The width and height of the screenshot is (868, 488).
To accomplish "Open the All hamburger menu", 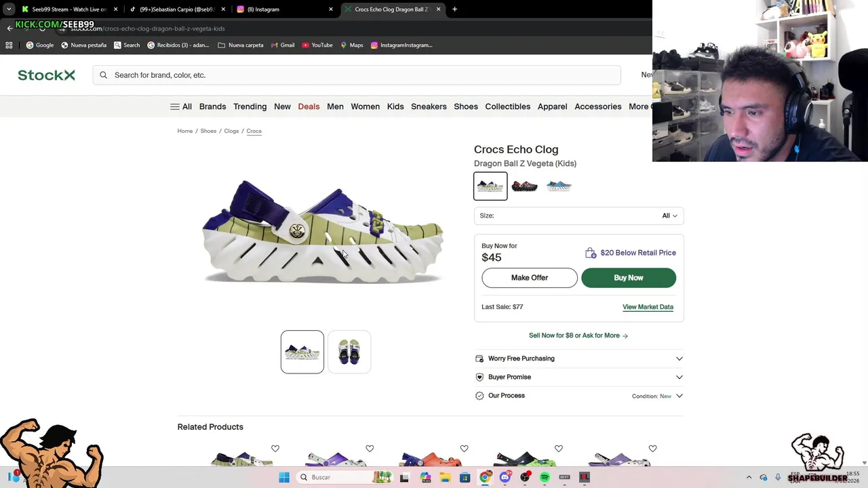I will point(180,106).
